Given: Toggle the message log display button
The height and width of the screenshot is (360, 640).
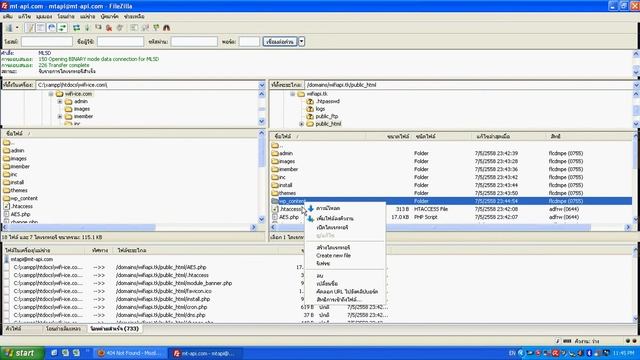Looking at the screenshot, I should click(29, 28).
